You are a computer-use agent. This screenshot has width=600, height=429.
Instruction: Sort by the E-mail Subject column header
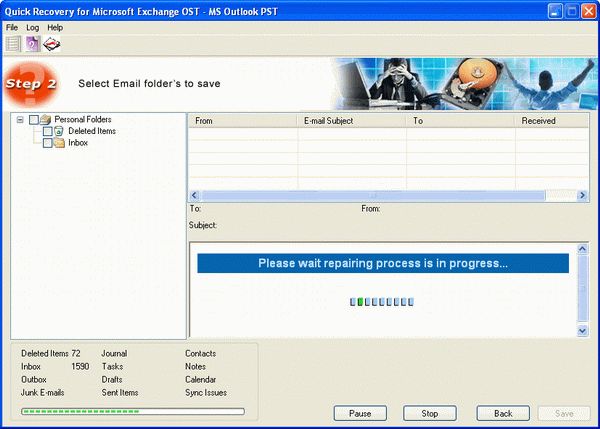coord(351,121)
